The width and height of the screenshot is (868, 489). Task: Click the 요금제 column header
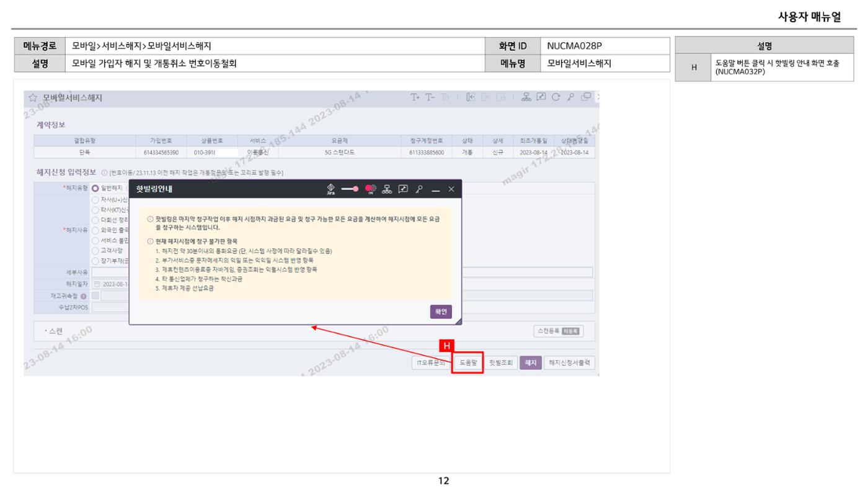(340, 141)
